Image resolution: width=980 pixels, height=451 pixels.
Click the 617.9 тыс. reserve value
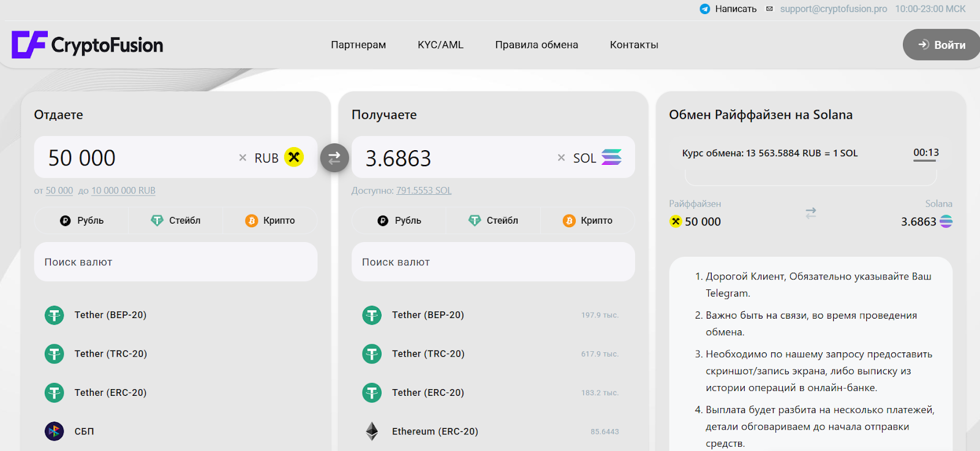pyautogui.click(x=600, y=354)
